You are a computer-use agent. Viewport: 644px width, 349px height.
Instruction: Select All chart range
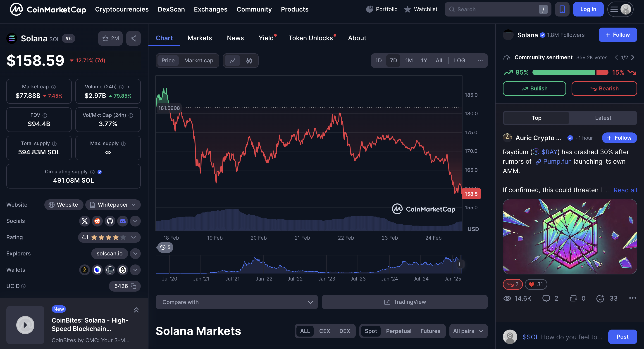[x=439, y=61]
